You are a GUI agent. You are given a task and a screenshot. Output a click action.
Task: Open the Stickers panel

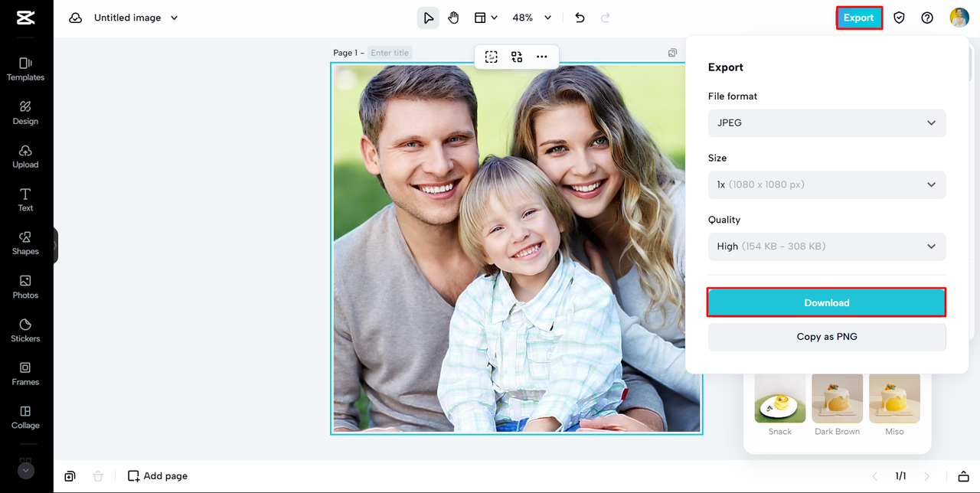25,330
